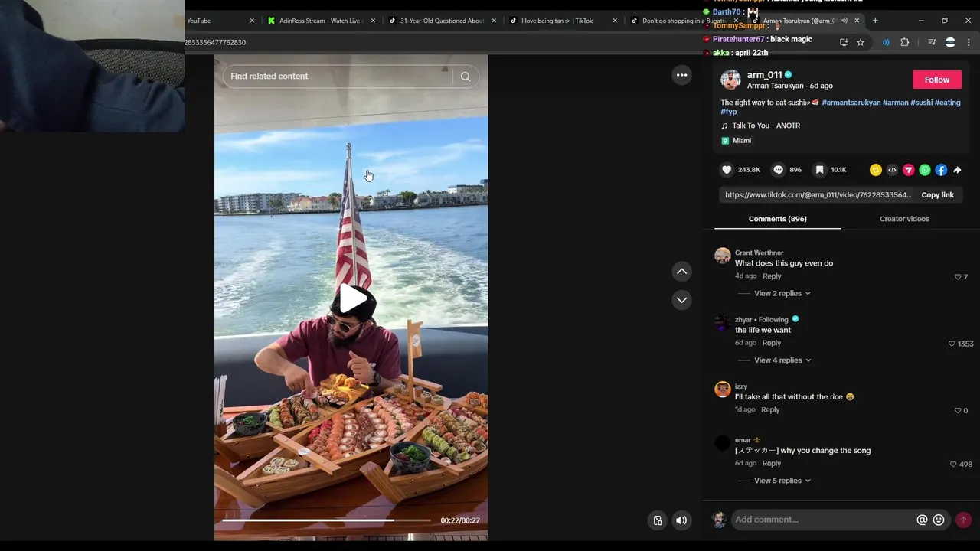Mute the video with the speaker icon
This screenshot has height=551, width=980.
pos(681,520)
